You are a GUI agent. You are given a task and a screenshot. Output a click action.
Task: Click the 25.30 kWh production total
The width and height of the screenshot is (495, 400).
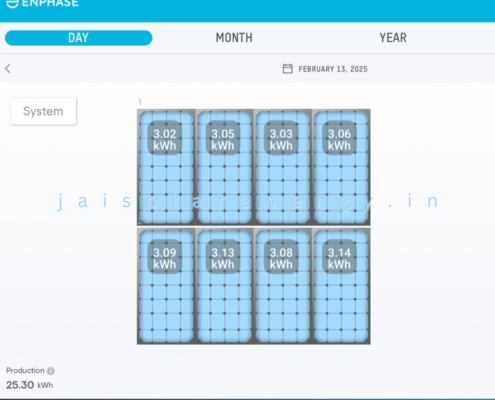tap(30, 385)
